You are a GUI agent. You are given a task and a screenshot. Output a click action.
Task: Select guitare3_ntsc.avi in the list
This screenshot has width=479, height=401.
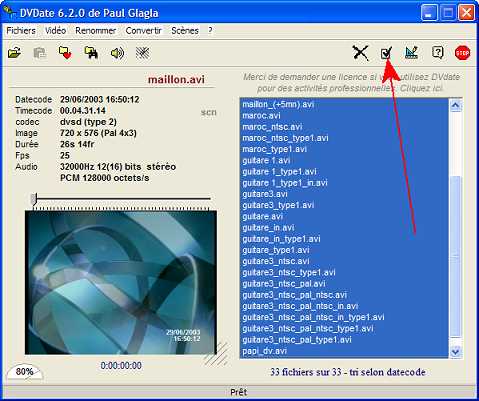[344, 261]
